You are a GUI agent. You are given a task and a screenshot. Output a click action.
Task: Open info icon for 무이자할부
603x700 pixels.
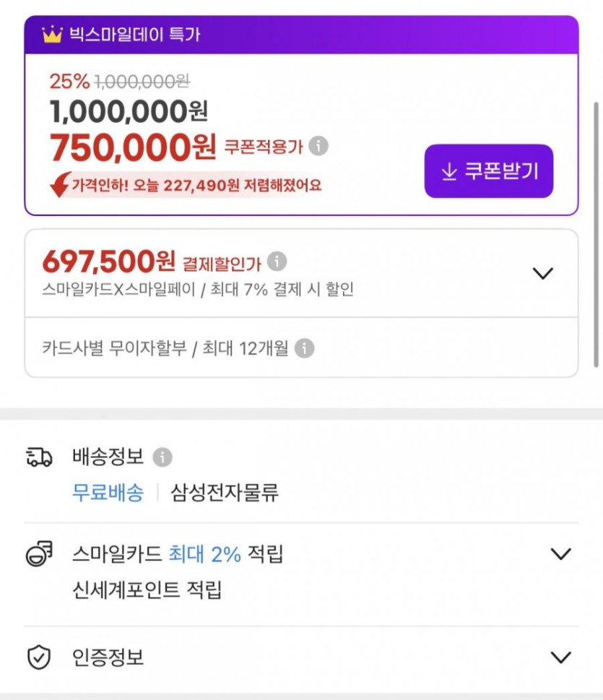(305, 349)
